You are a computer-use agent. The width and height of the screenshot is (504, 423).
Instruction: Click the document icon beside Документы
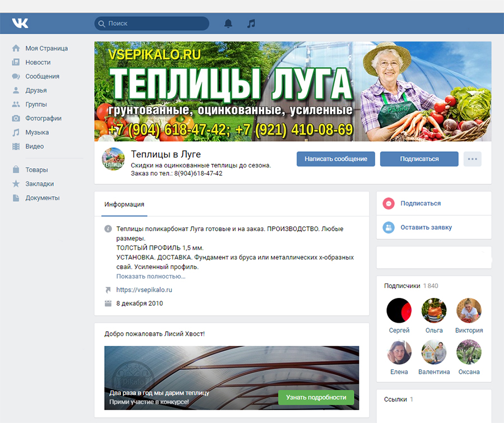tap(16, 198)
